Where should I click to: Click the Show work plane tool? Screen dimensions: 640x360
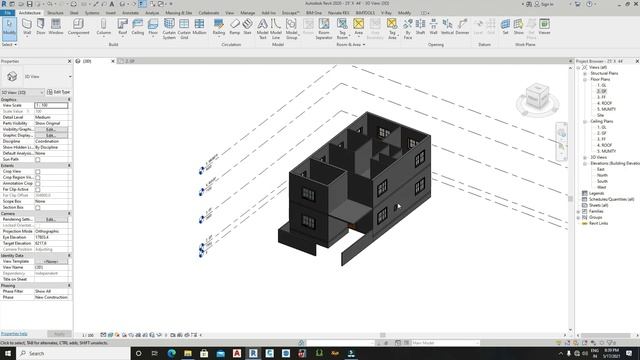coord(518,27)
